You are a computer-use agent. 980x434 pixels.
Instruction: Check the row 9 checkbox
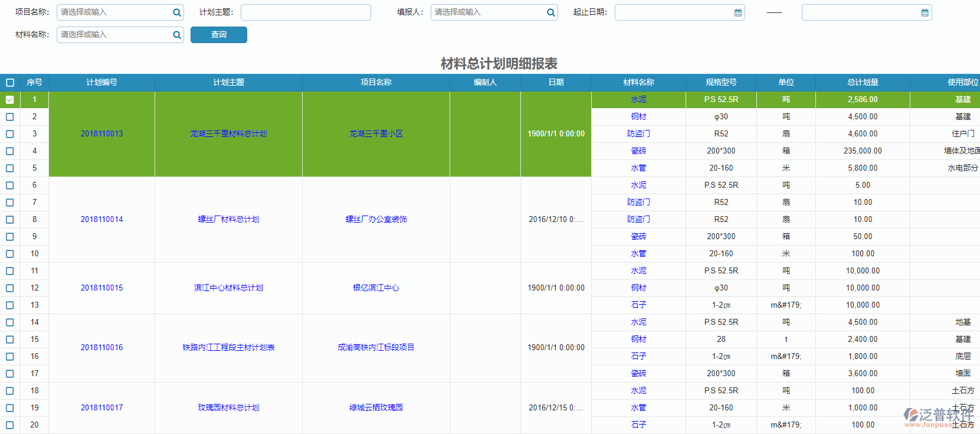(x=10, y=237)
